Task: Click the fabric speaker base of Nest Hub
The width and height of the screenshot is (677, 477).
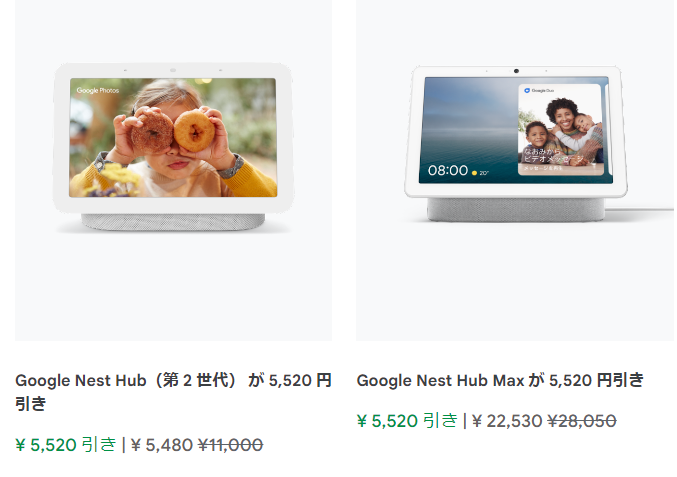Action: (x=173, y=222)
